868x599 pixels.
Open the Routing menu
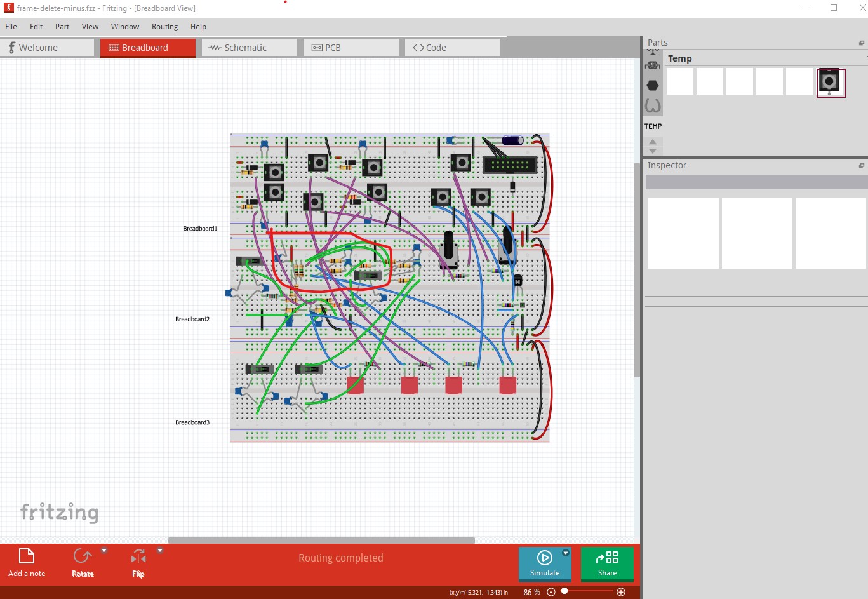tap(164, 27)
